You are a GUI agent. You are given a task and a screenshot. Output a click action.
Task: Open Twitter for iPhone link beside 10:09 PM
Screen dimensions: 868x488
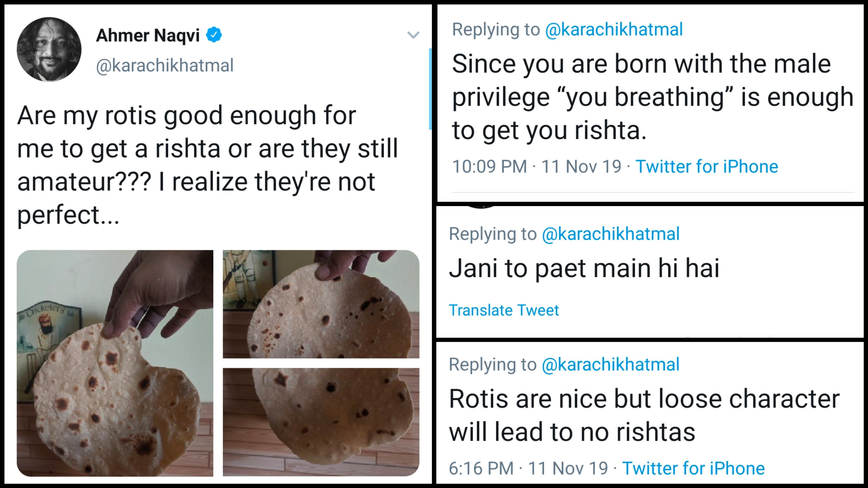click(707, 166)
